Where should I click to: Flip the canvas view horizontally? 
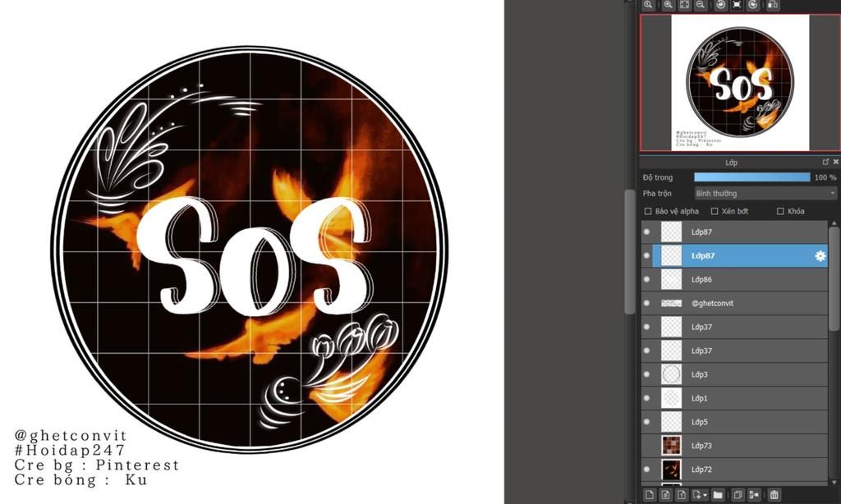(773, 5)
